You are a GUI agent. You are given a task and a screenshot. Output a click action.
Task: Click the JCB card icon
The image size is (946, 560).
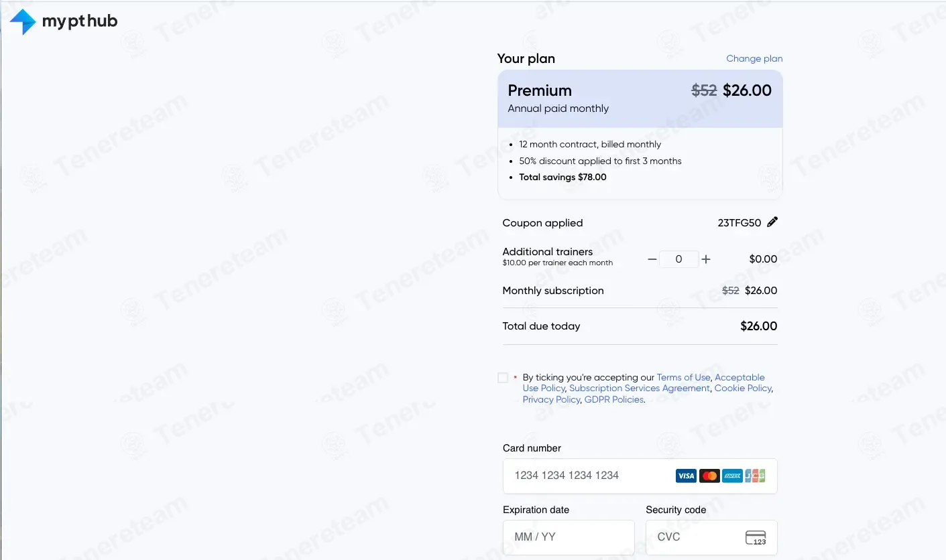tap(755, 476)
